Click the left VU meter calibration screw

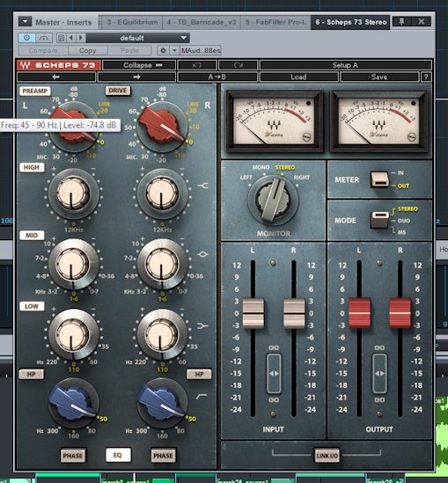pyautogui.click(x=307, y=137)
